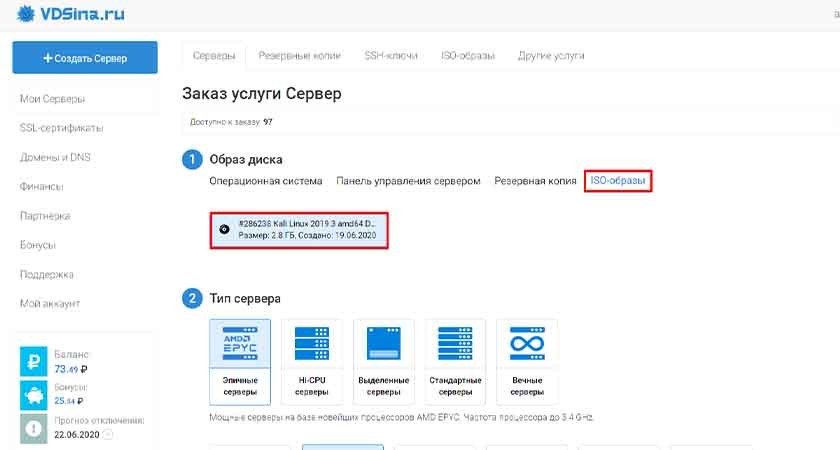Select ISO-образы under Образ диска
This screenshot has width=840, height=450.
pos(618,181)
